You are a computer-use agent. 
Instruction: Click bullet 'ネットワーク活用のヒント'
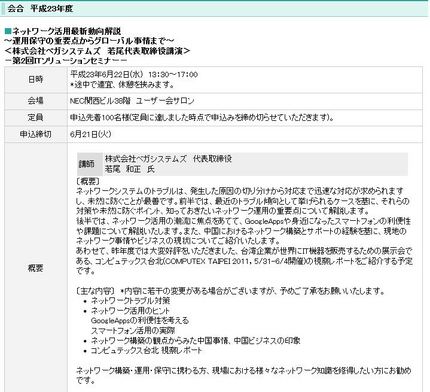click(130, 311)
